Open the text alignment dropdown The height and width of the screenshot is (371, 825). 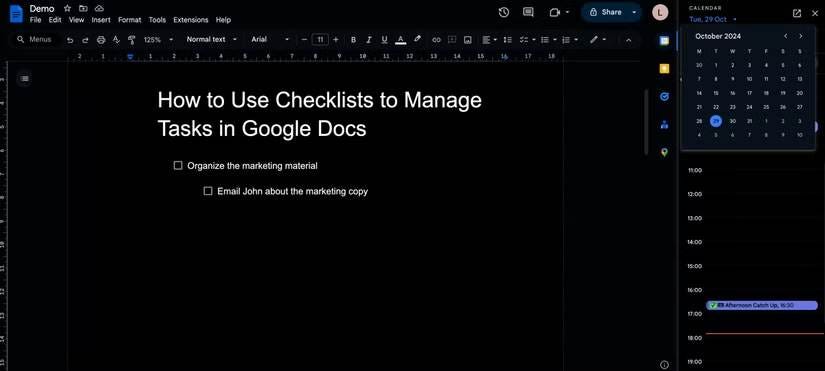(489, 39)
